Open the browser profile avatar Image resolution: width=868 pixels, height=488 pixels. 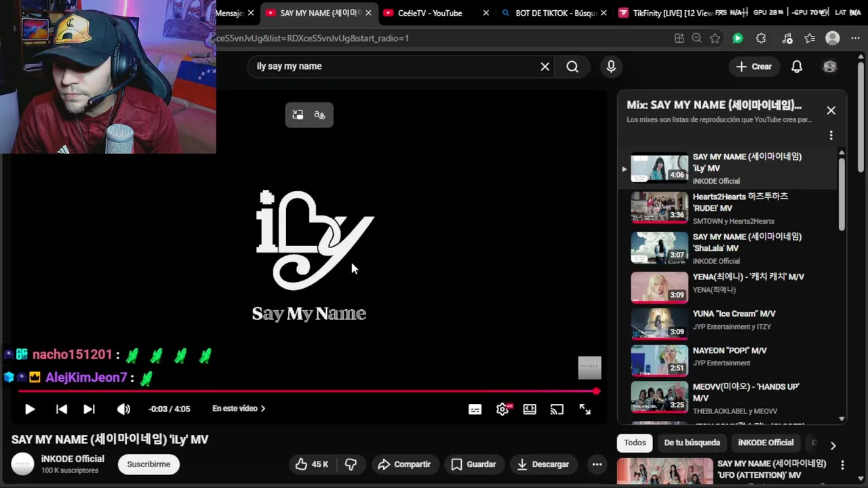point(833,39)
